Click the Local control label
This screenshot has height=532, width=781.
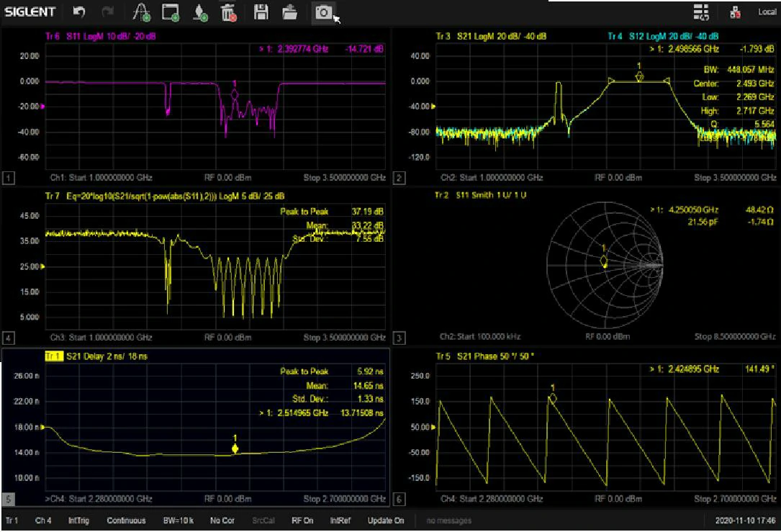[767, 12]
